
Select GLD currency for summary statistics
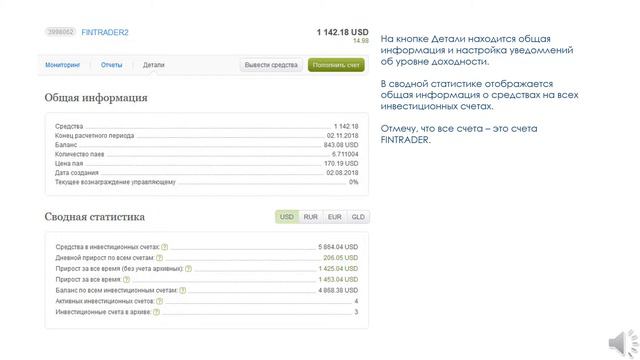(x=358, y=217)
